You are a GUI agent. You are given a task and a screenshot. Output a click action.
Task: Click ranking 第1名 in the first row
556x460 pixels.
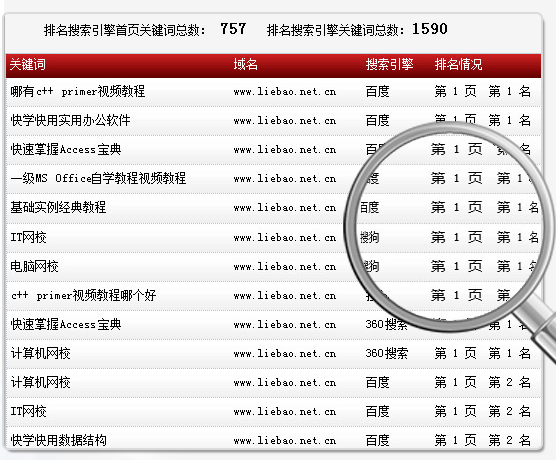pyautogui.click(x=510, y=92)
